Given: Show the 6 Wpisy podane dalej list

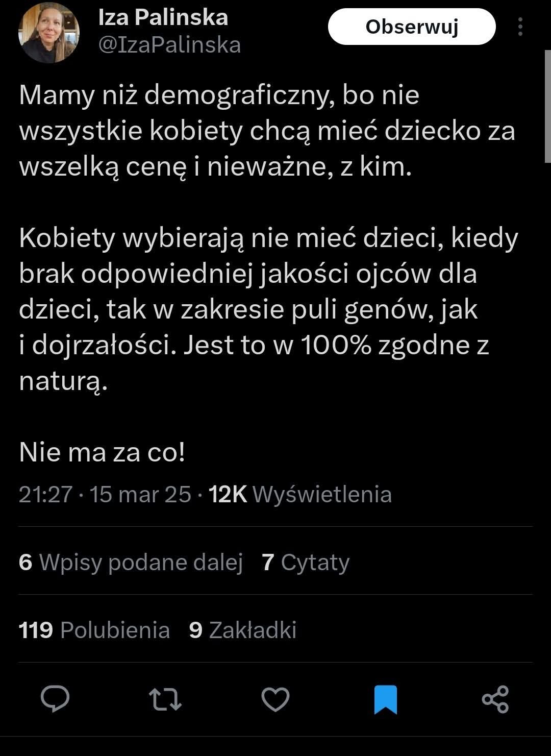Looking at the screenshot, I should (x=131, y=562).
